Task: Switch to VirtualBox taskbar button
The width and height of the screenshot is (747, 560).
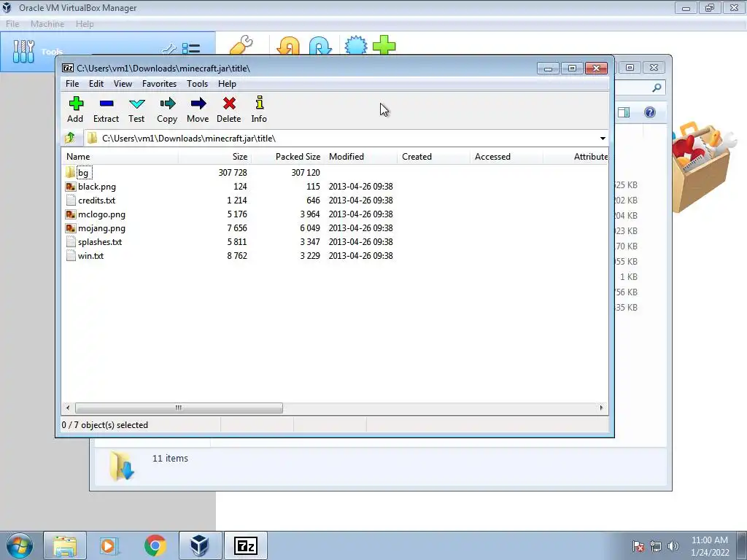Action: pos(200,545)
